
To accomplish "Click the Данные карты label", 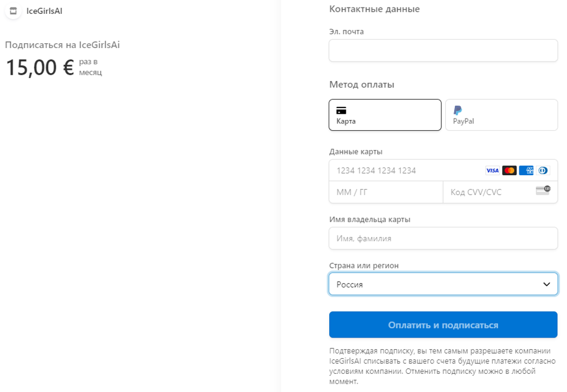I will [356, 152].
